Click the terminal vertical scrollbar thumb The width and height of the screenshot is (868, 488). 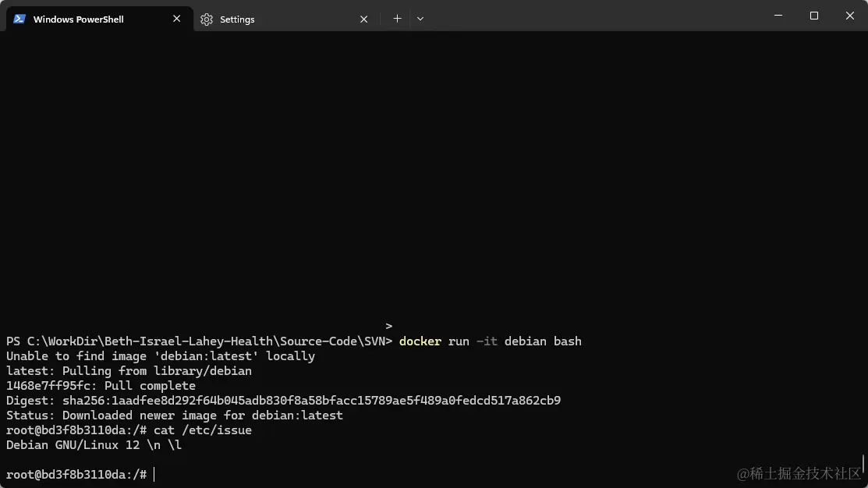(x=863, y=464)
